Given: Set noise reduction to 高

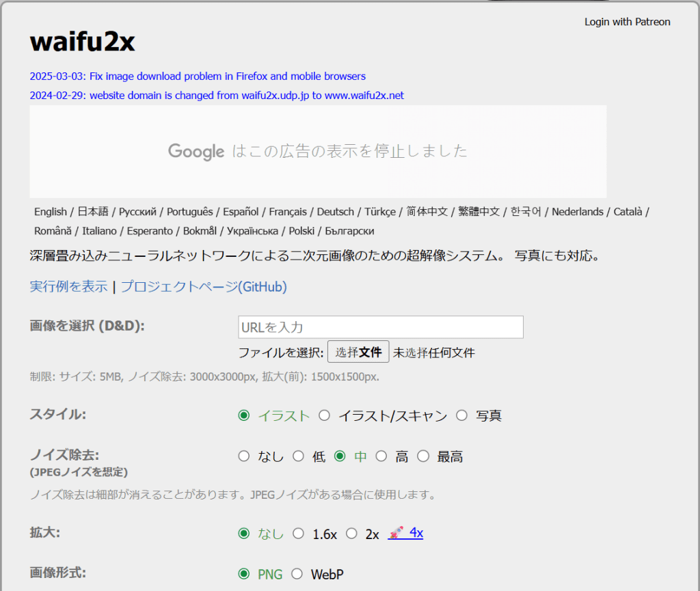Looking at the screenshot, I should pyautogui.click(x=381, y=456).
